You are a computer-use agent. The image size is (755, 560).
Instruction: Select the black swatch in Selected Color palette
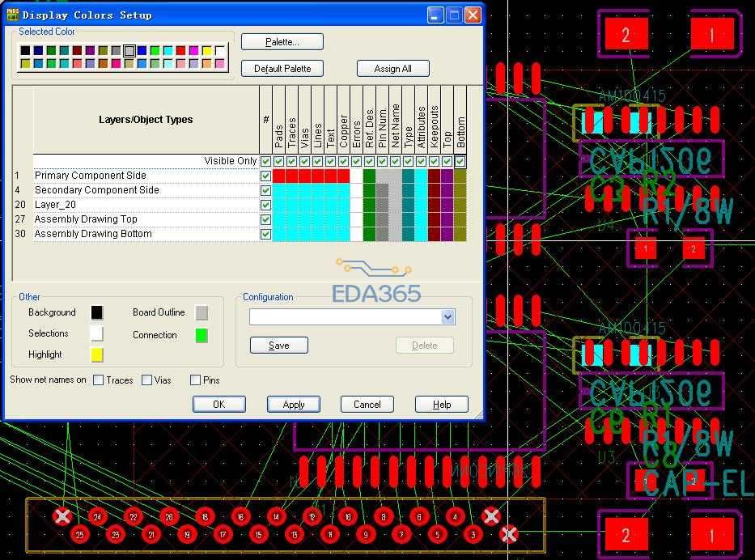(26, 51)
